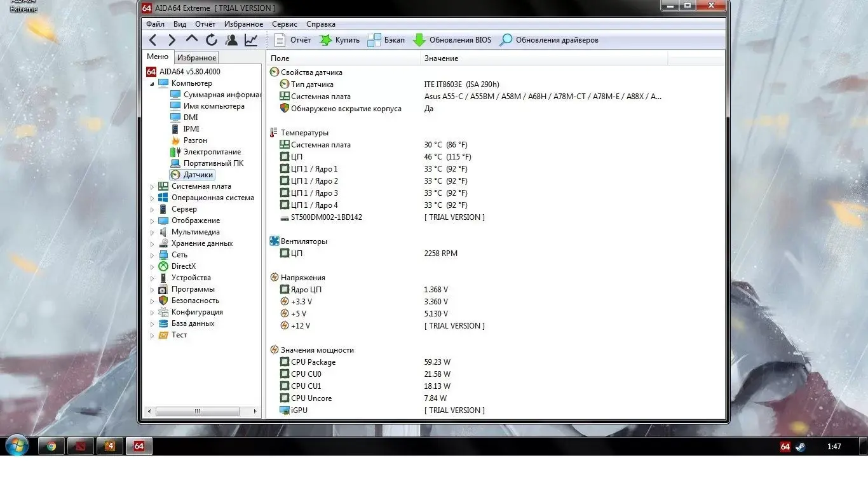
Task: Select Обнаружено вскрытие корпуса row
Action: tap(496, 109)
